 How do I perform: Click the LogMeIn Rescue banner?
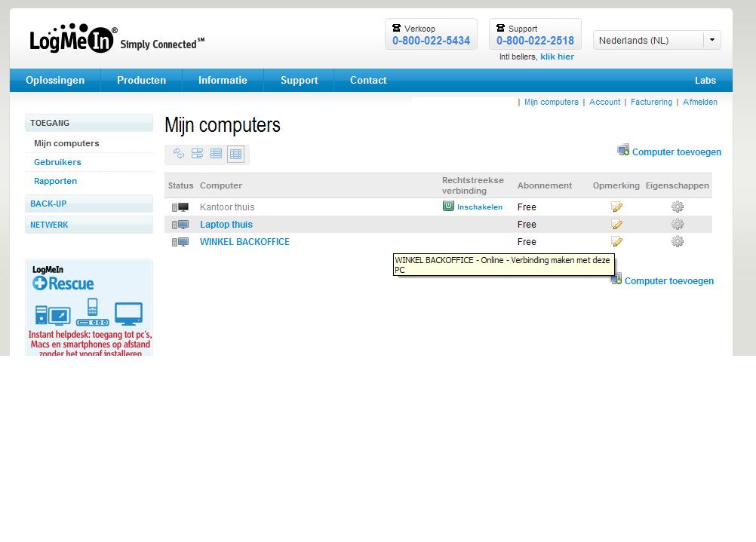click(x=89, y=308)
